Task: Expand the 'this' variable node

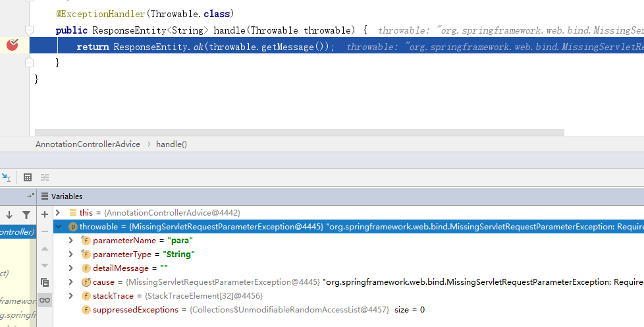Action: click(58, 212)
